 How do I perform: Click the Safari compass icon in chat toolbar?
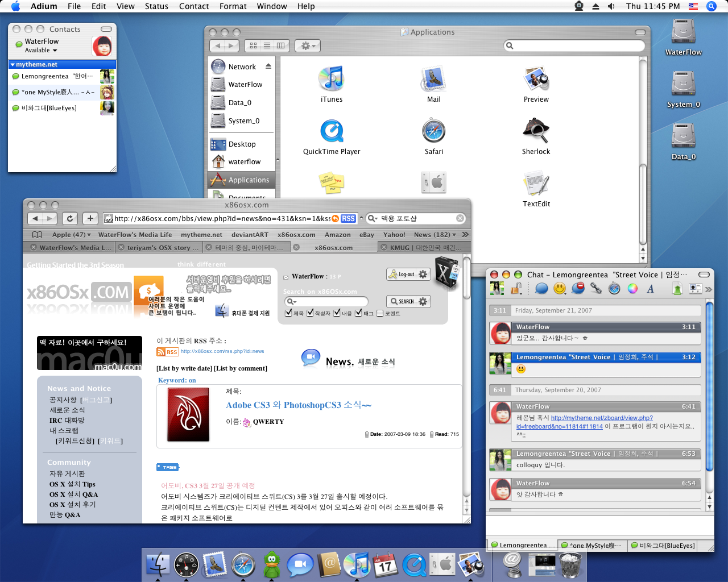(614, 289)
